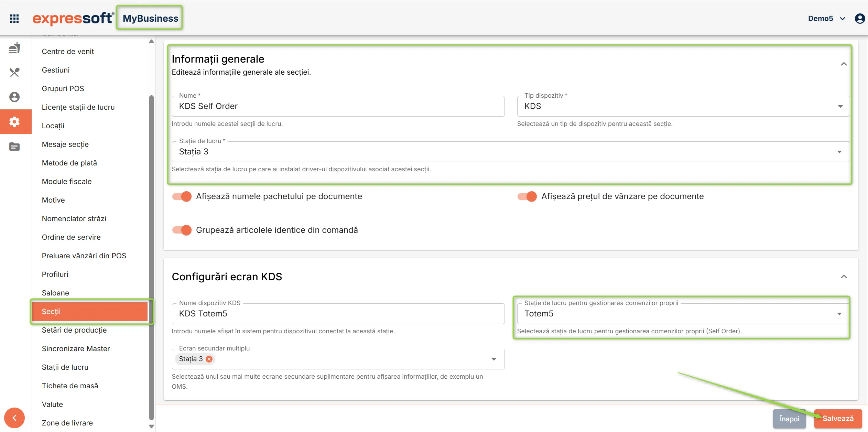Open Stații de lucru menu item
The width and height of the screenshot is (868, 432).
(x=65, y=367)
